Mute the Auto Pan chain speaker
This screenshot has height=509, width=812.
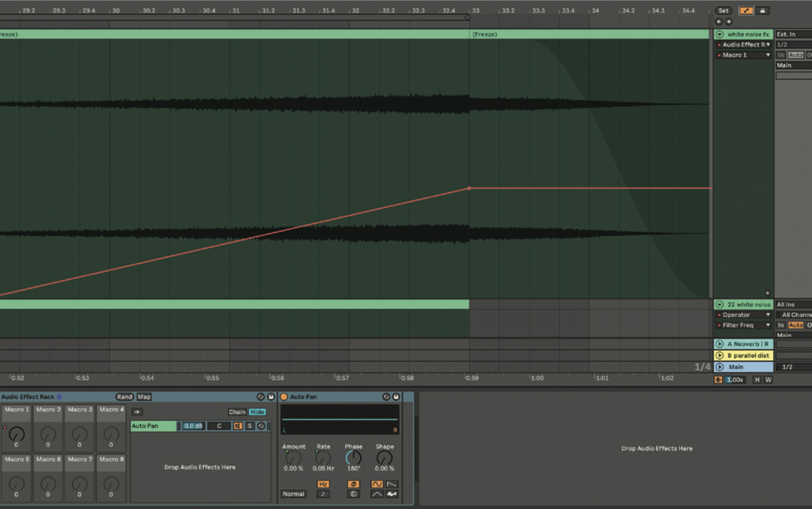[238, 426]
